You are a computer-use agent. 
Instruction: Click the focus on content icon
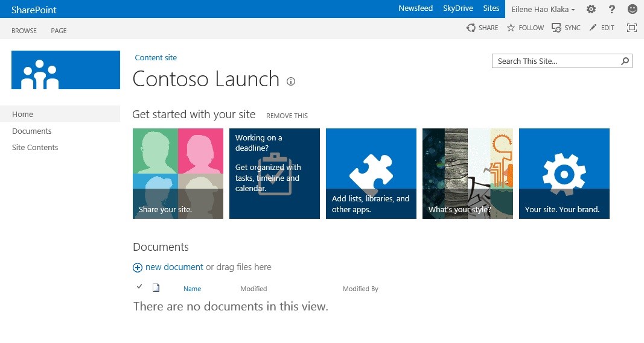pos(632,28)
